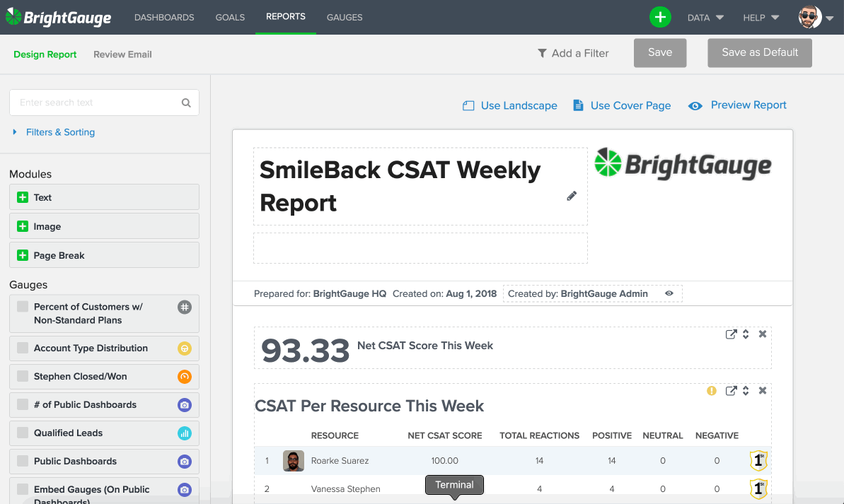Click the Add a Filter link
This screenshot has width=844, height=504.
pos(573,53)
